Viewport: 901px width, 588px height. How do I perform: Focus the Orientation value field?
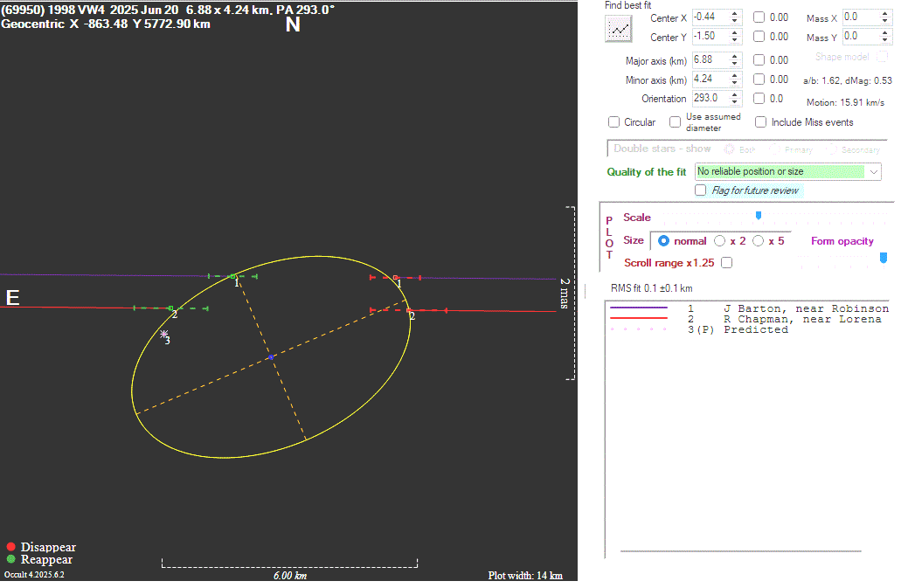(710, 98)
